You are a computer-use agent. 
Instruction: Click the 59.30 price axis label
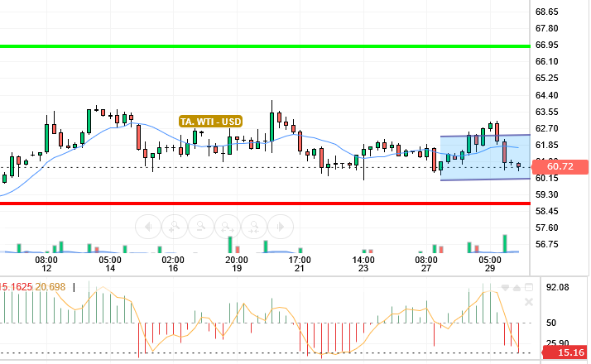[547, 194]
